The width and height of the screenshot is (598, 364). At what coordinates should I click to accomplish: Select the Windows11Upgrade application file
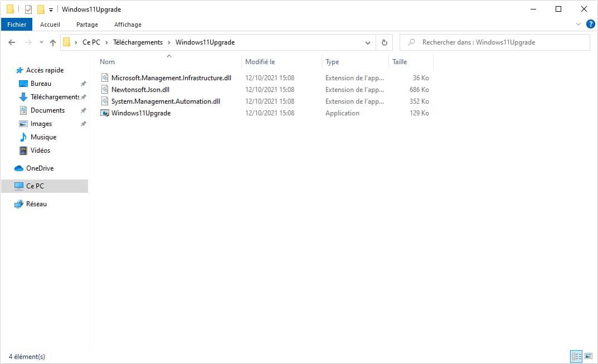(x=141, y=113)
